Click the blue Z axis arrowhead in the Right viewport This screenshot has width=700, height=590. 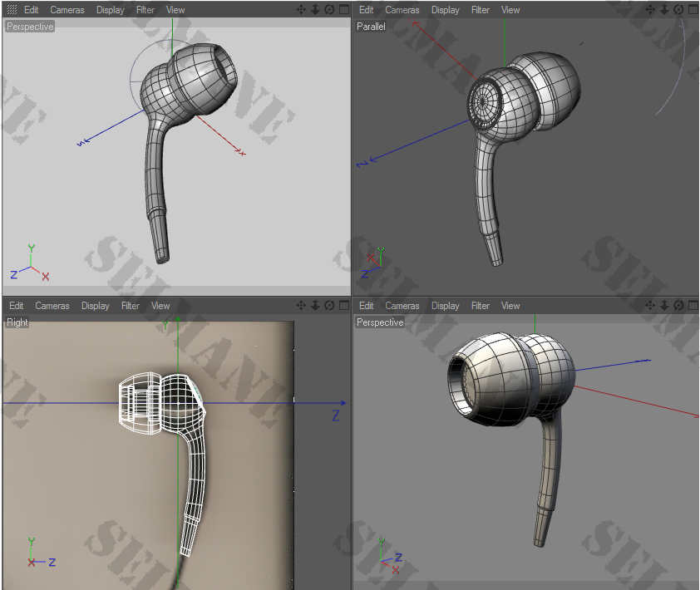click(343, 403)
